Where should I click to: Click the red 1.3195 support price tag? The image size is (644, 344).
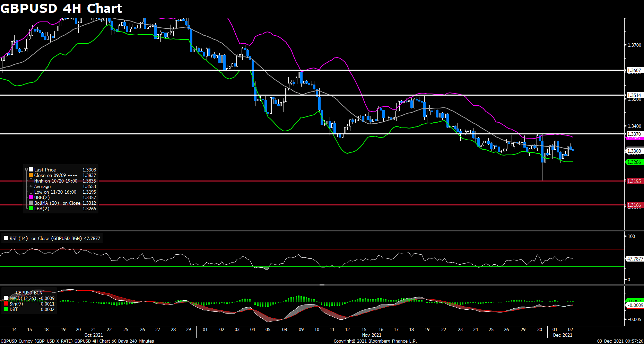pos(634,181)
